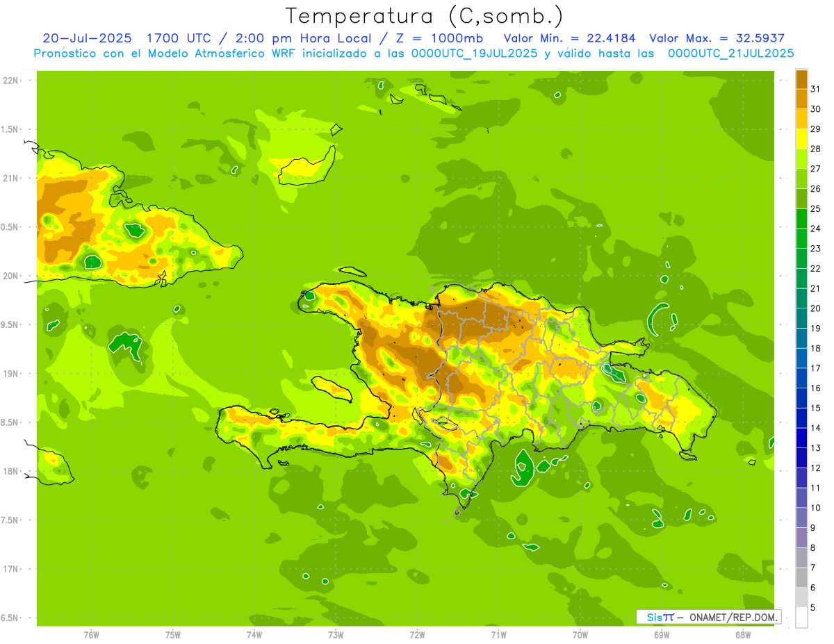Click the yellow legend swatch between 28 and 29

(x=801, y=138)
